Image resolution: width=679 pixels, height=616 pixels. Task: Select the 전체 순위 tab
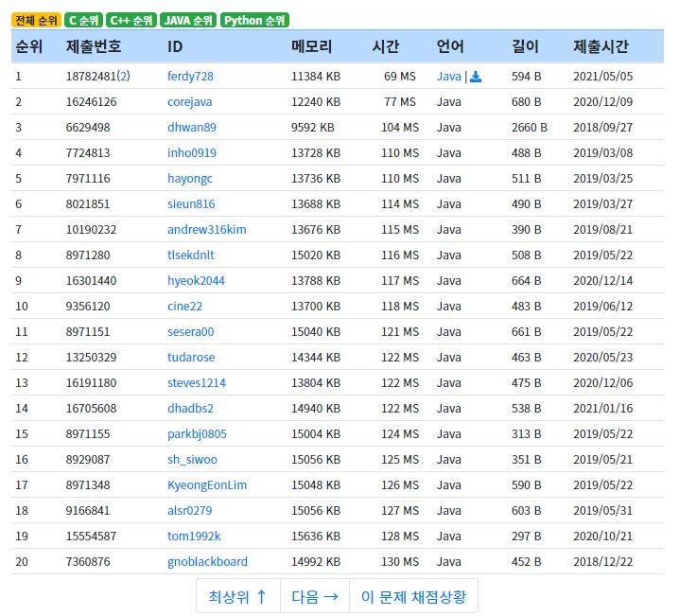(36, 21)
